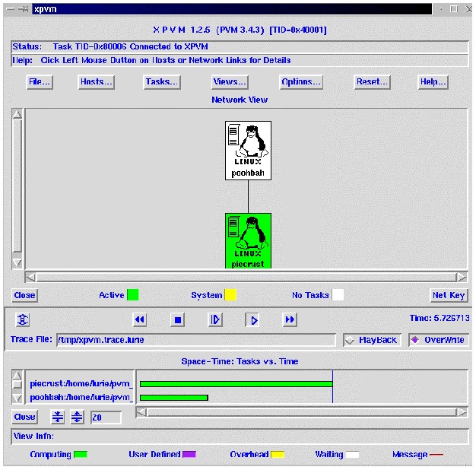476x470 pixels.
Task: Select the OverWrite trace mode
Action: click(x=439, y=340)
